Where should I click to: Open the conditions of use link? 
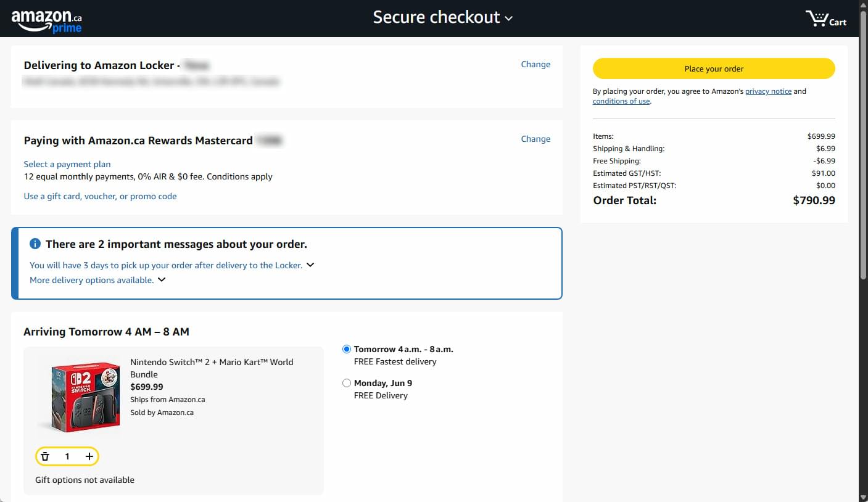pos(621,101)
